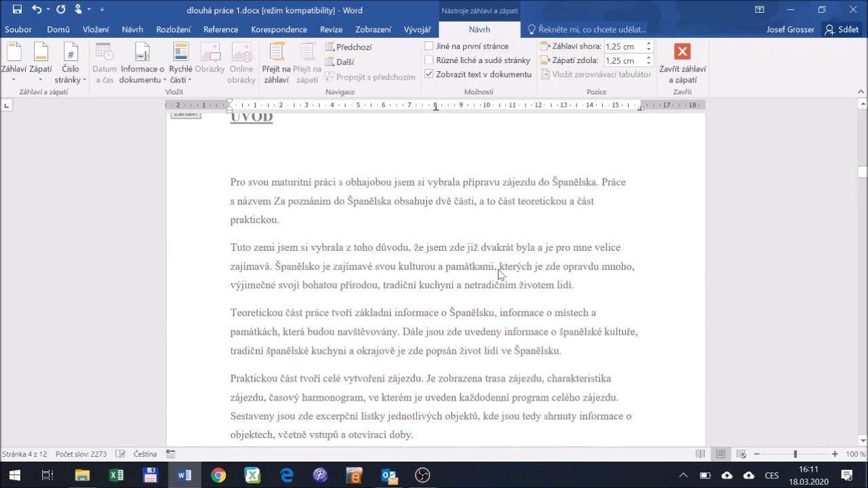Switch to read mode view

pos(701,454)
